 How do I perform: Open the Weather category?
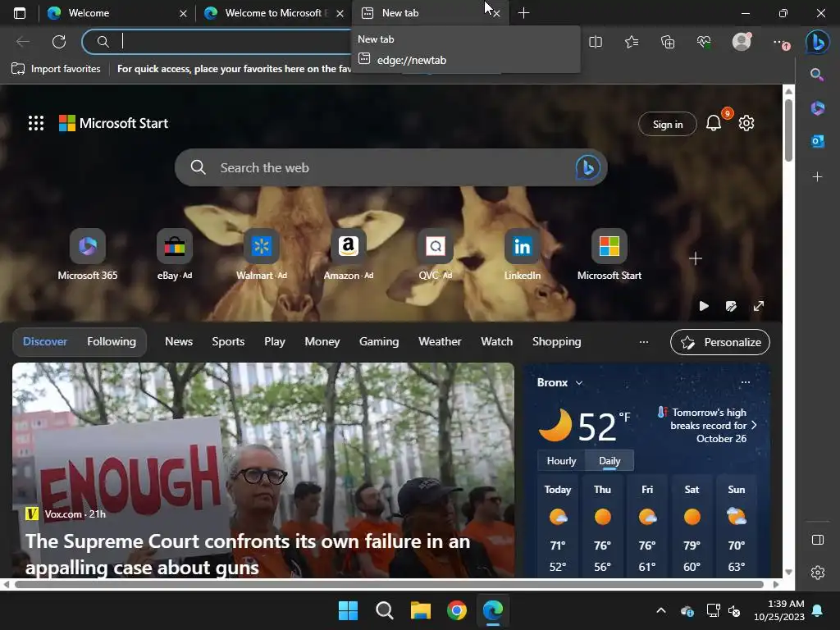point(440,342)
